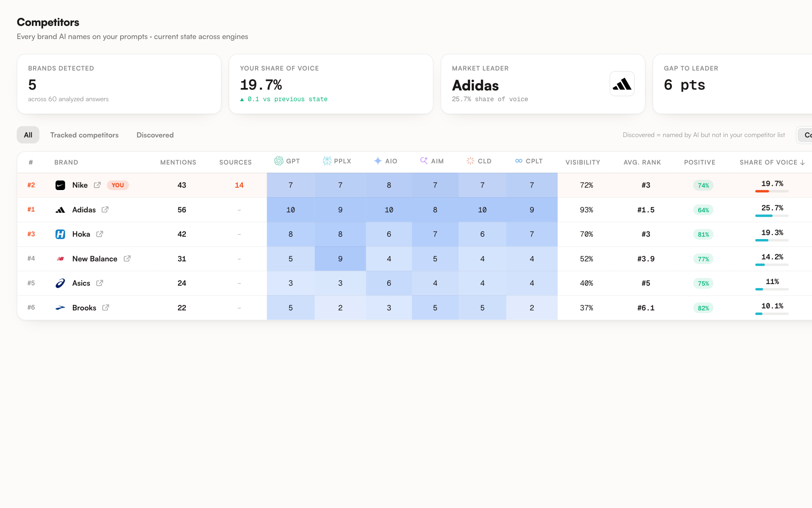The height and width of the screenshot is (508, 812).
Task: Click the New Balance brand name
Action: coord(95,259)
